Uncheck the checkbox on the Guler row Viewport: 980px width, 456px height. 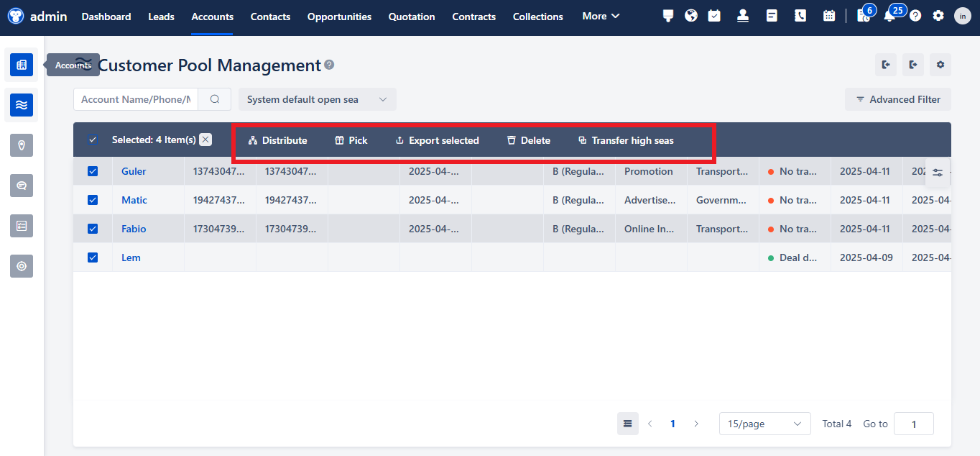(x=92, y=171)
